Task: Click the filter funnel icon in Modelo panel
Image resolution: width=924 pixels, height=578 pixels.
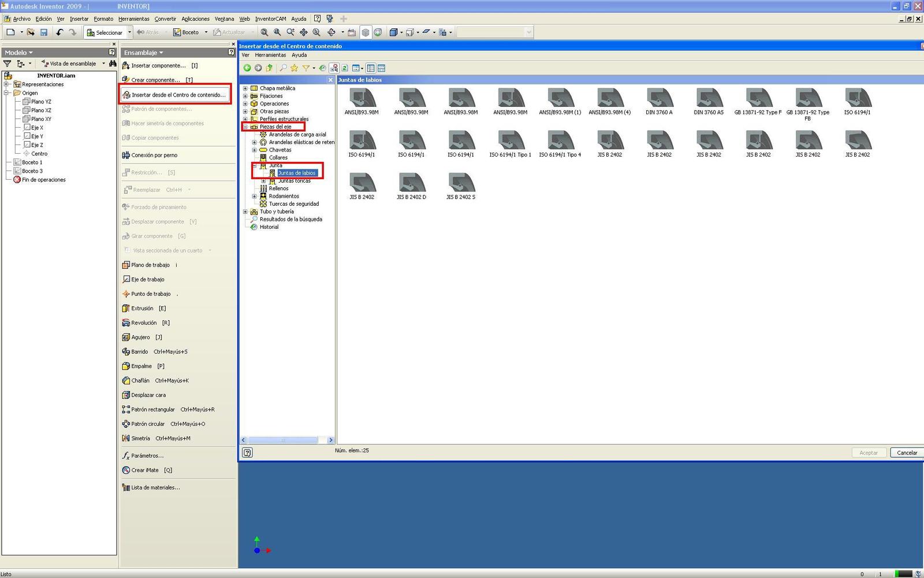Action: [x=8, y=64]
